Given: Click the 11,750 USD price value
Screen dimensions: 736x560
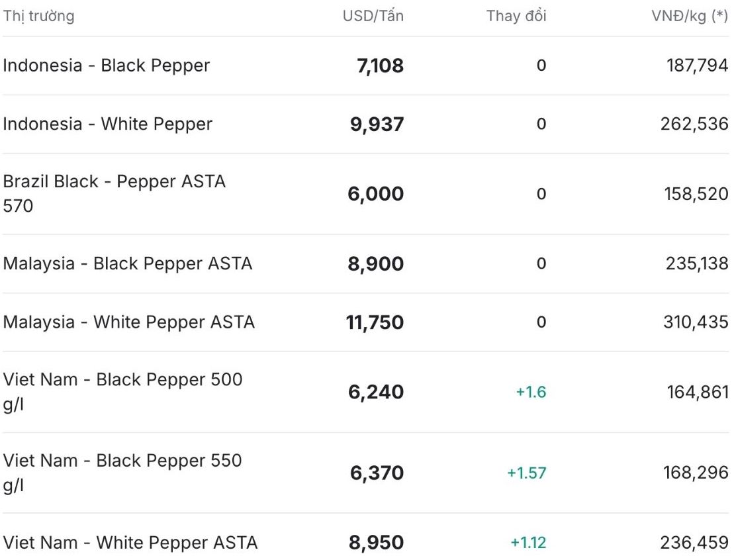Looking at the screenshot, I should tap(375, 322).
